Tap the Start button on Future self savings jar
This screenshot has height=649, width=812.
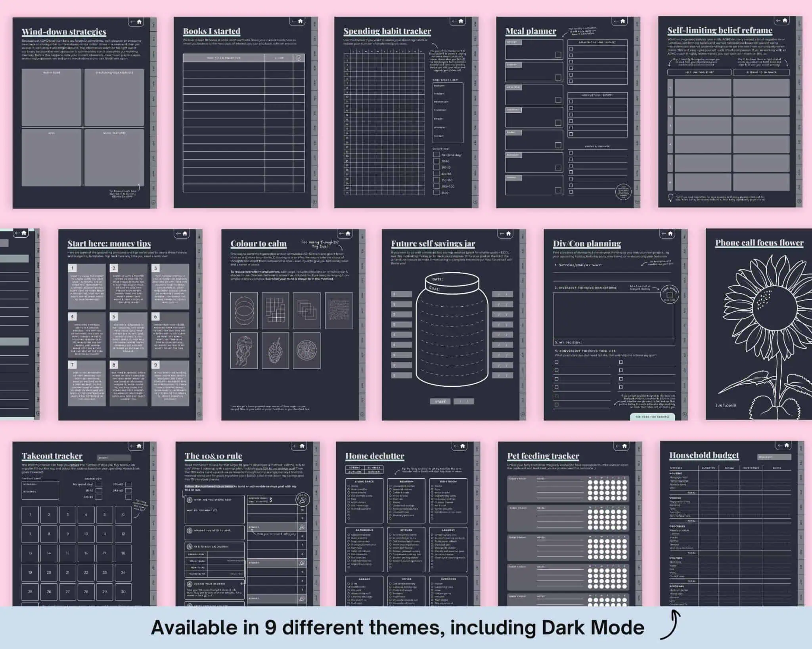click(440, 401)
